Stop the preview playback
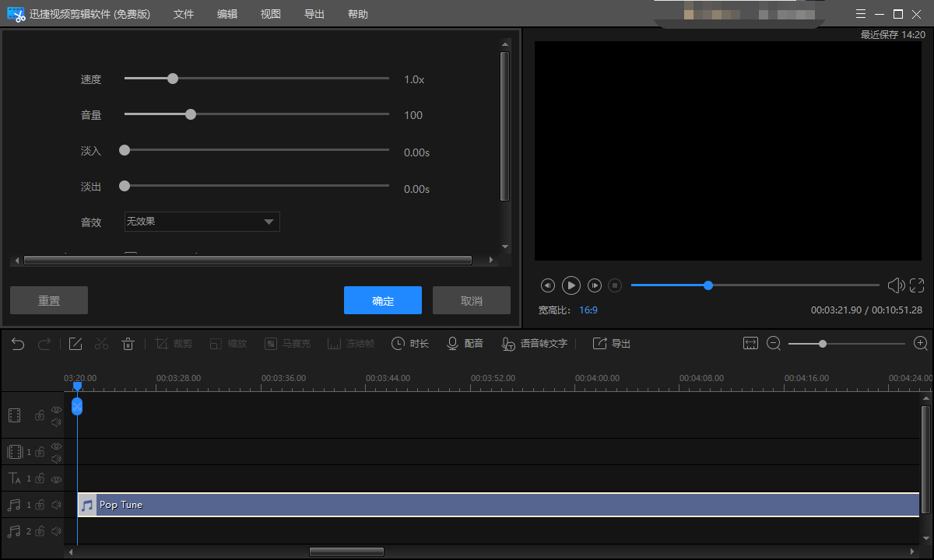Image resolution: width=934 pixels, height=560 pixels. (x=615, y=285)
